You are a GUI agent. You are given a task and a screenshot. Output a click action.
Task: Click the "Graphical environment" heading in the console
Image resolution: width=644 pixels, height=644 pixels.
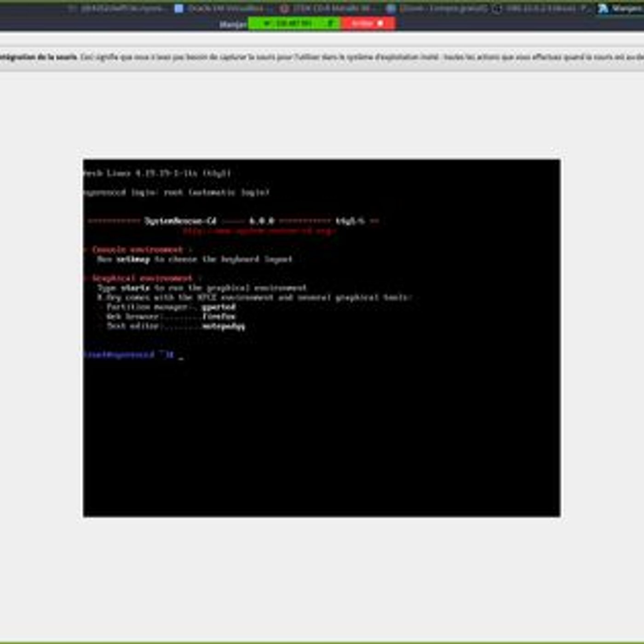point(142,278)
